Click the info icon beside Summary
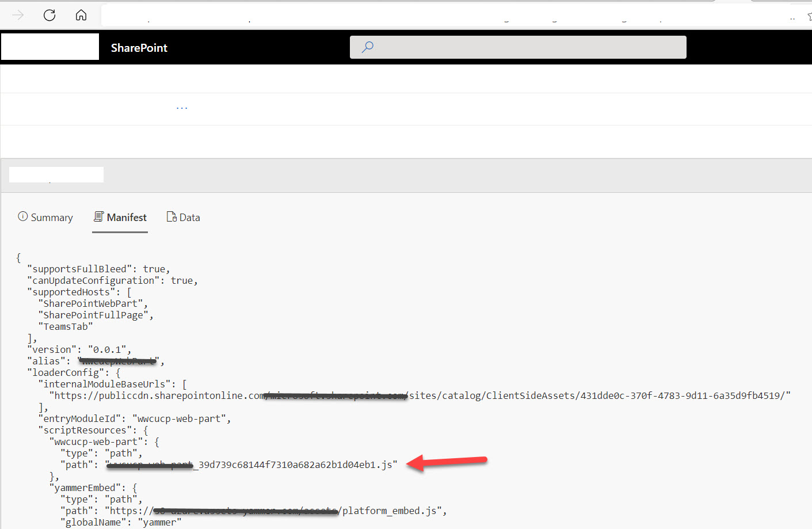 click(x=22, y=216)
